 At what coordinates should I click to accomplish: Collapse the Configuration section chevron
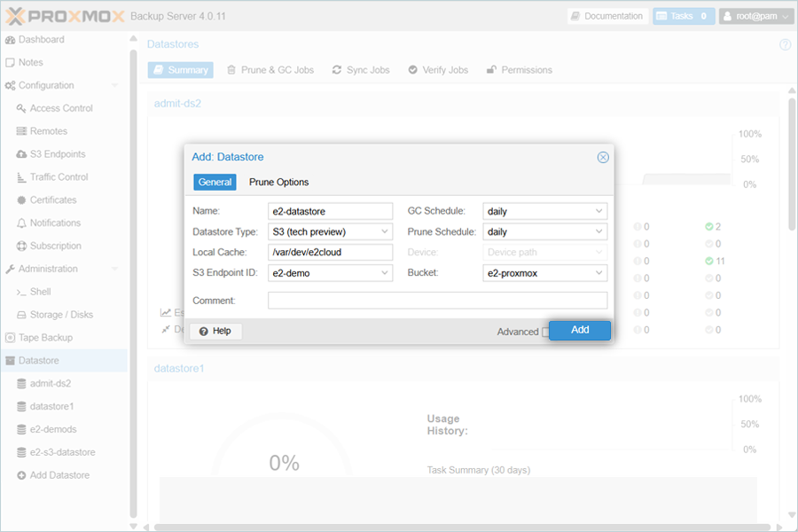click(114, 86)
